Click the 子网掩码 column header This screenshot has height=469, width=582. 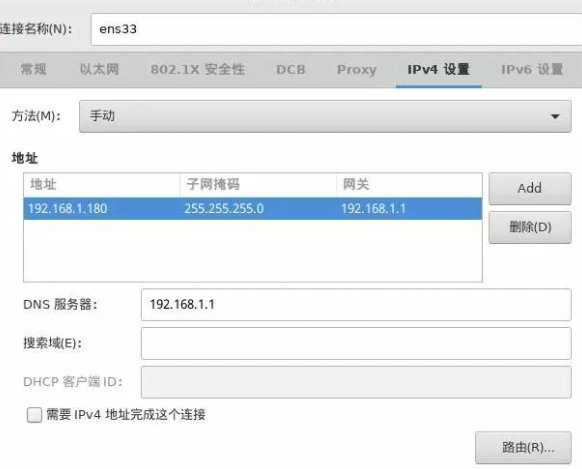coord(258,184)
